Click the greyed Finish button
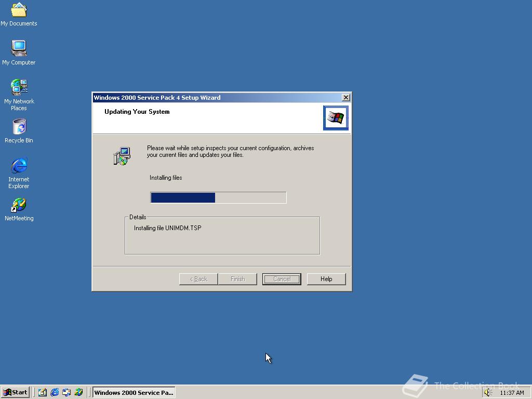 coord(237,279)
